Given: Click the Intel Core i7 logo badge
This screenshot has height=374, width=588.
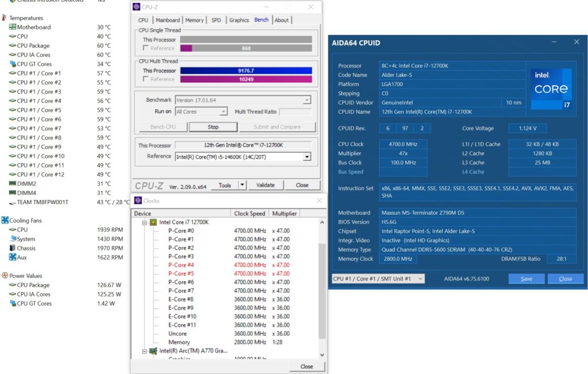Looking at the screenshot, I should pyautogui.click(x=551, y=89).
